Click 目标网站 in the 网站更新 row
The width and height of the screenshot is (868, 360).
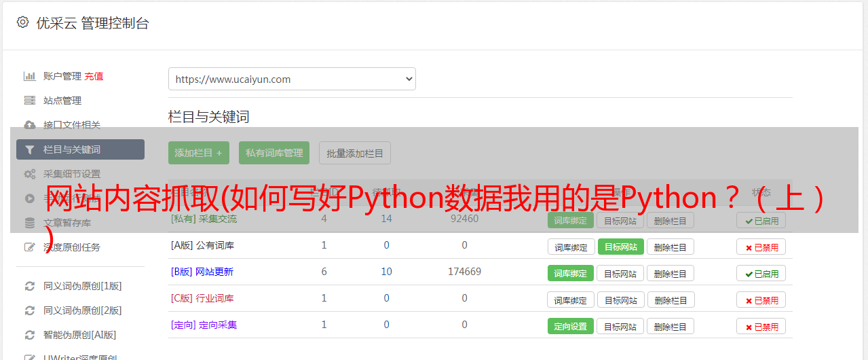point(620,273)
